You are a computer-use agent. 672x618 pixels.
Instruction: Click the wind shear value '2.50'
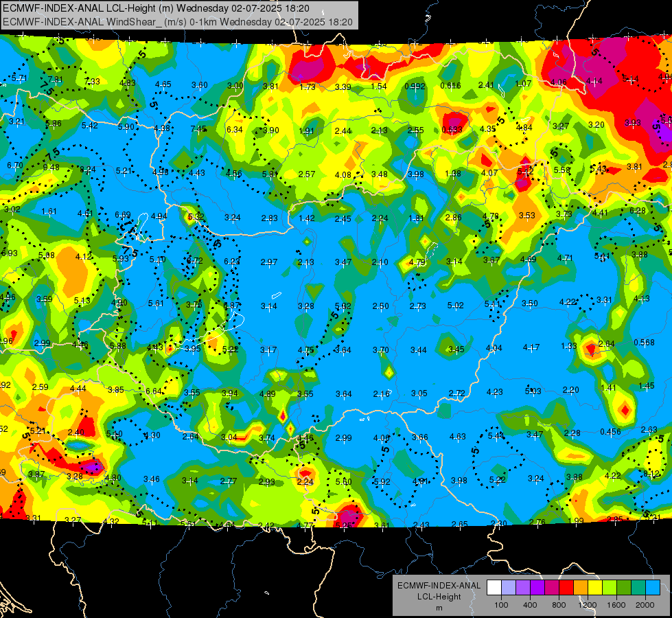coord(380,306)
